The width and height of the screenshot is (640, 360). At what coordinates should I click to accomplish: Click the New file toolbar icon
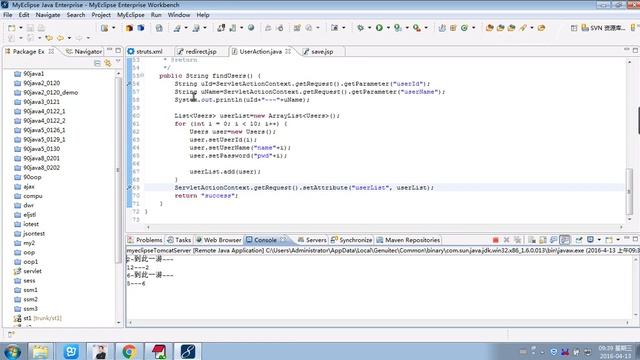(x=11, y=28)
